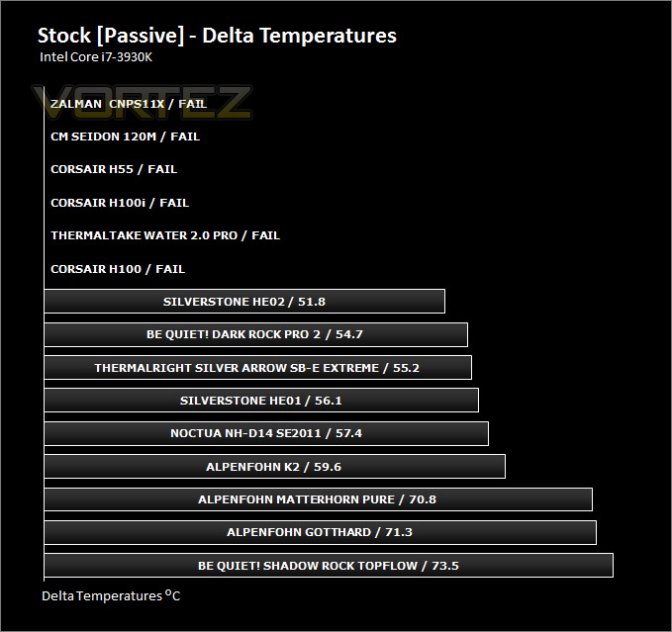Image resolution: width=672 pixels, height=632 pixels.
Task: Select the CM Seidon 120M FAIL entry
Action: pos(125,136)
